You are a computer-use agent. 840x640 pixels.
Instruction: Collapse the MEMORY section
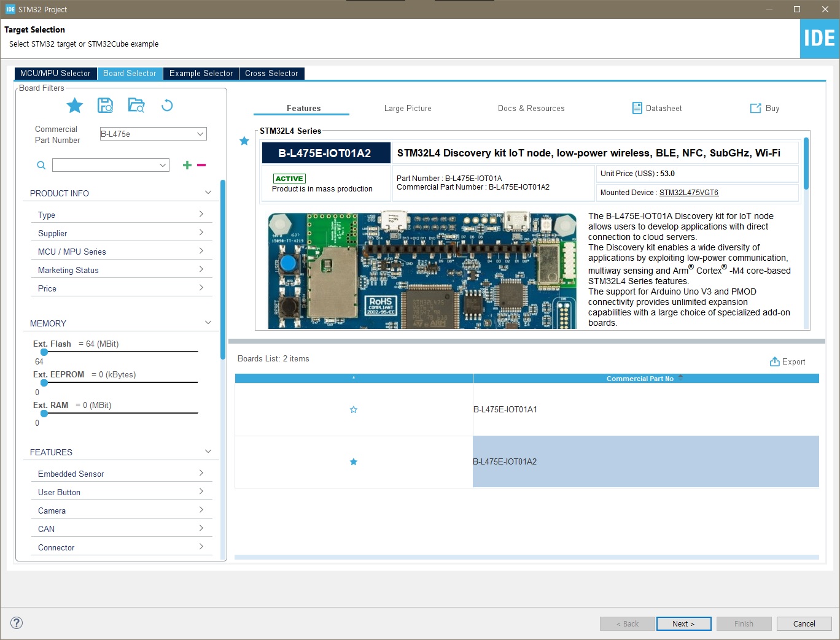pos(208,323)
